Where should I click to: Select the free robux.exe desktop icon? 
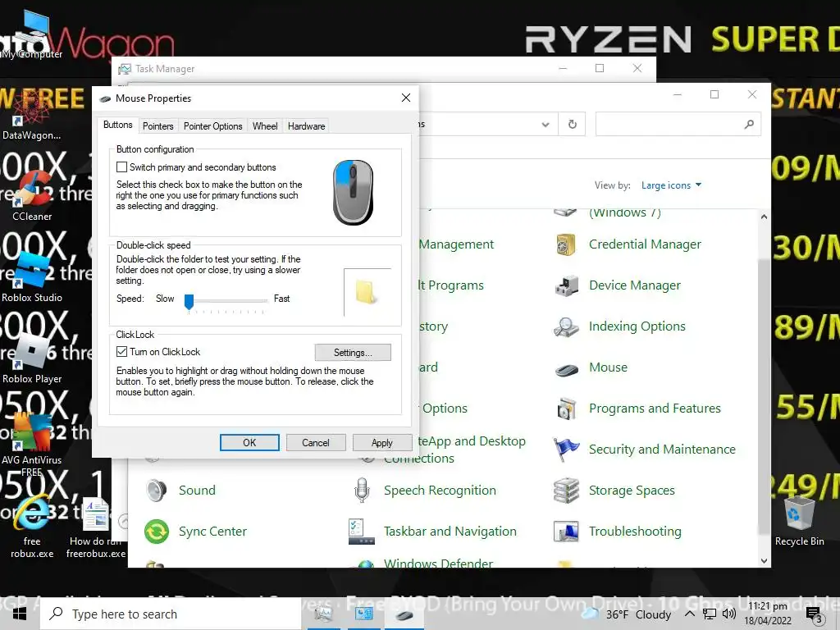[32, 527]
